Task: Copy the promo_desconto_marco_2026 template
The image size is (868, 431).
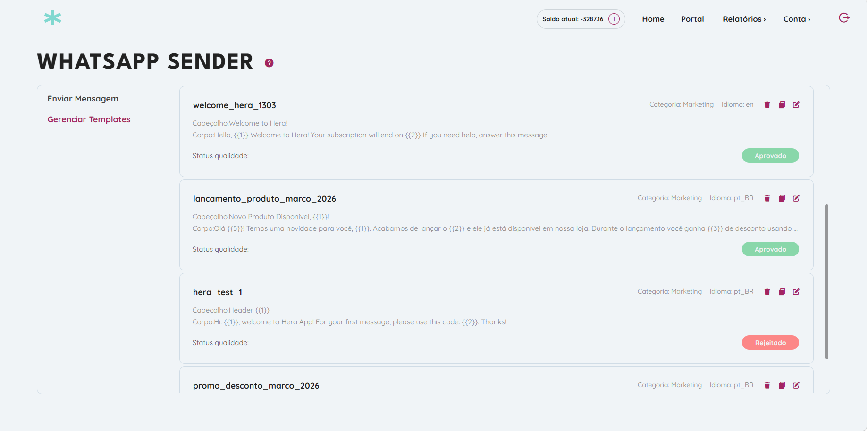Action: 782,385
